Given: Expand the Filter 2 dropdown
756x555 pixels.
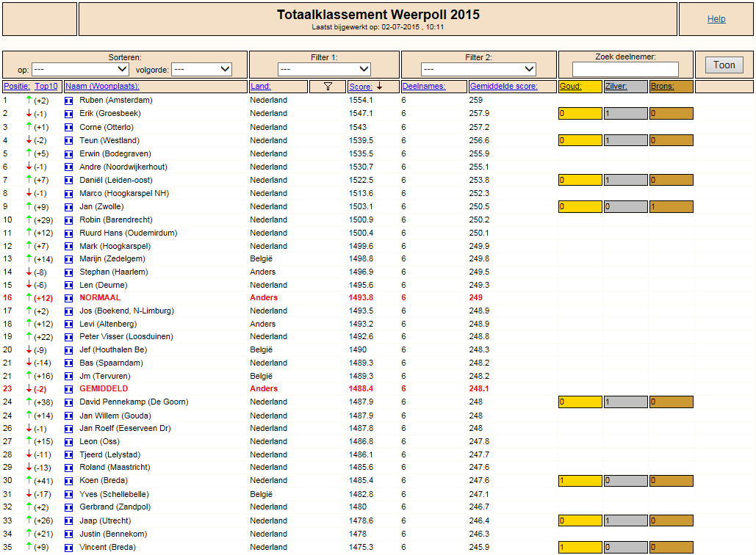Looking at the screenshot, I should [x=478, y=69].
